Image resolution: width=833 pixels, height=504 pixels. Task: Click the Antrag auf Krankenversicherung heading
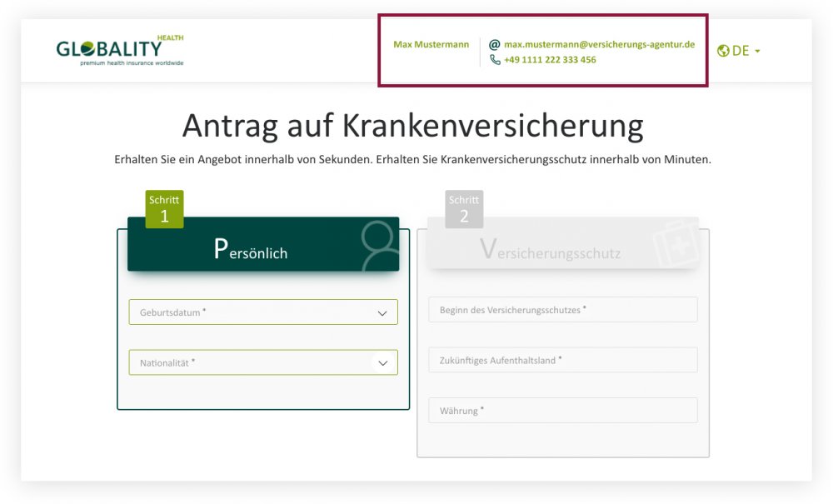[x=412, y=127]
